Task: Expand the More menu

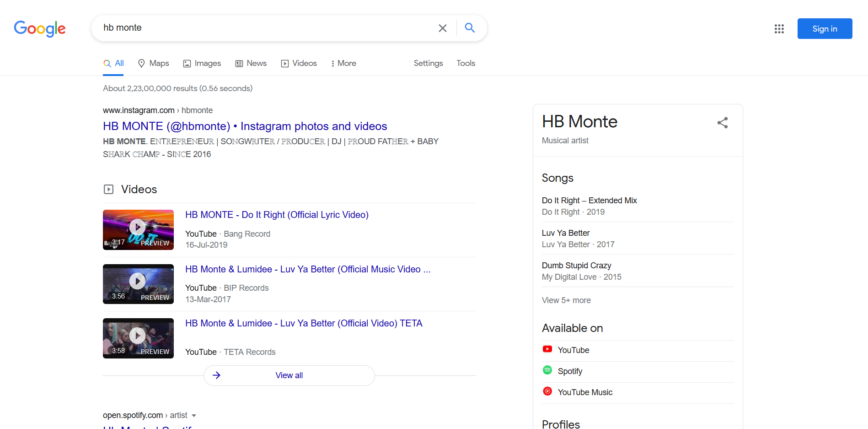Action: click(343, 63)
